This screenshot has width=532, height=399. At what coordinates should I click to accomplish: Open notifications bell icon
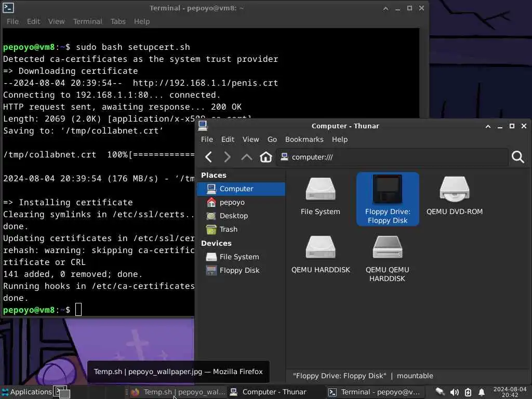point(481,392)
